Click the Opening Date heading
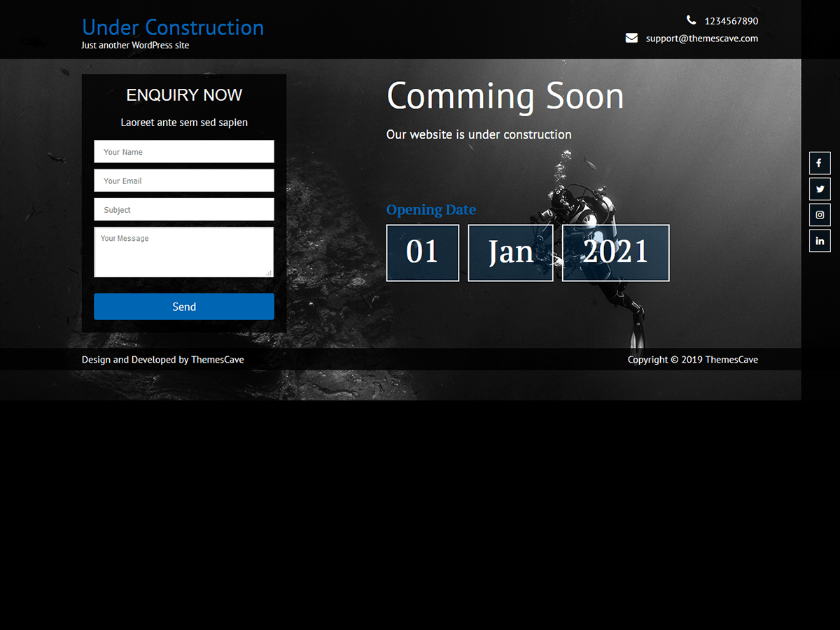 click(x=430, y=209)
